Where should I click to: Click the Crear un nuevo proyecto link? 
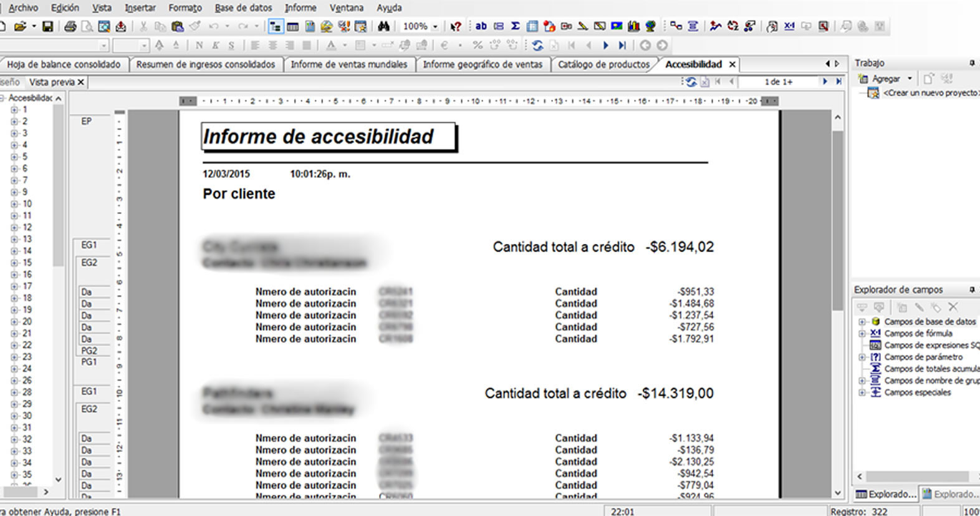pyautogui.click(x=930, y=93)
